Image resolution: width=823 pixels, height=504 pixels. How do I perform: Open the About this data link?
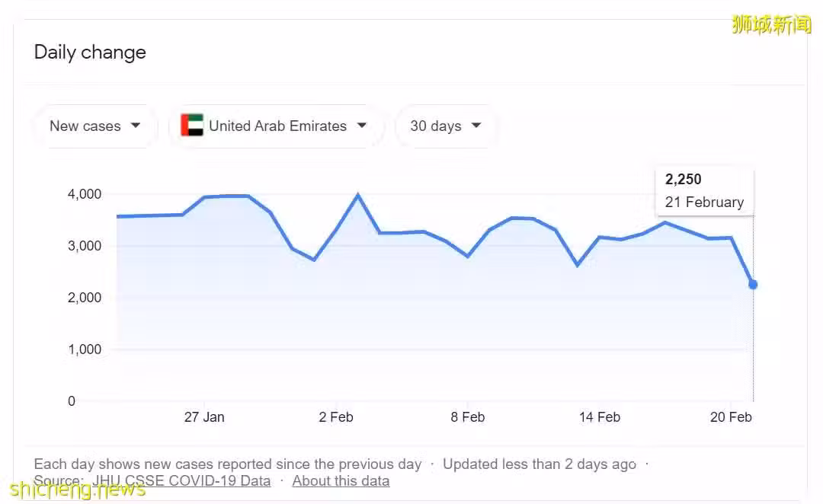coord(341,481)
